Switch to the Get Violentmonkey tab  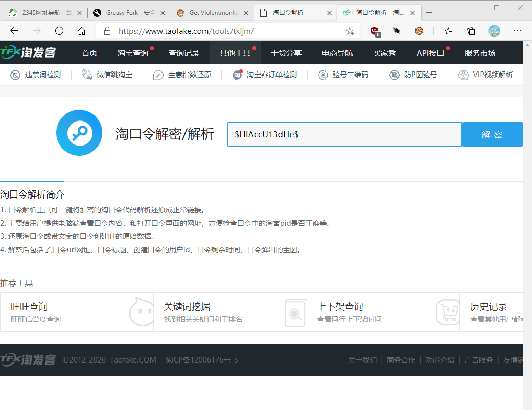(212, 13)
